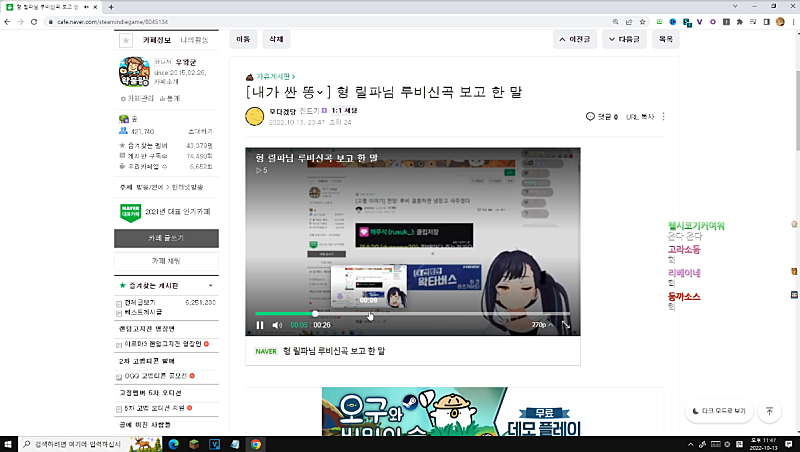The image size is (800, 452).
Task: Open the 자유게시판 board link
Action: click(276, 77)
